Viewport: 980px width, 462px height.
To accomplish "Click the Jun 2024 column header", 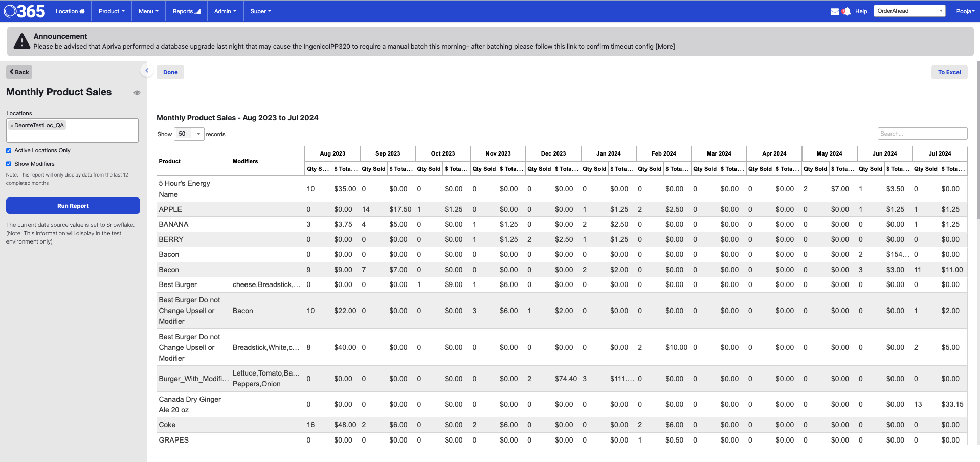I will (885, 153).
